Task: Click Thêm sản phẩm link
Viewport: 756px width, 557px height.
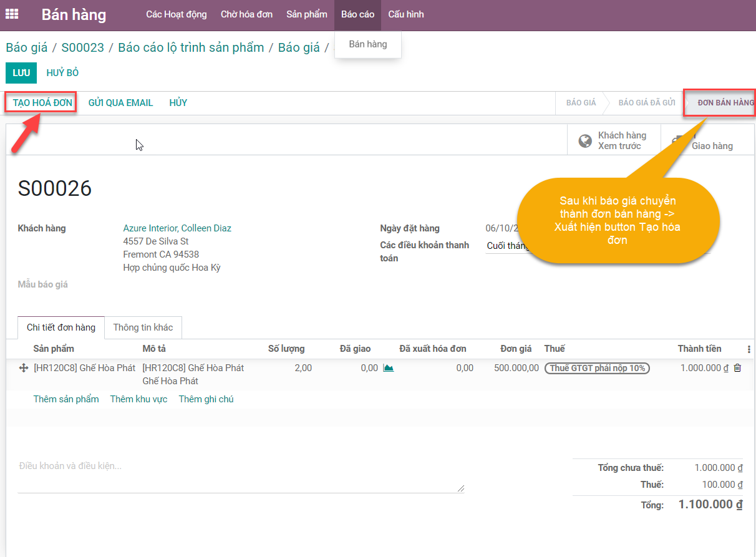Action: pos(66,399)
